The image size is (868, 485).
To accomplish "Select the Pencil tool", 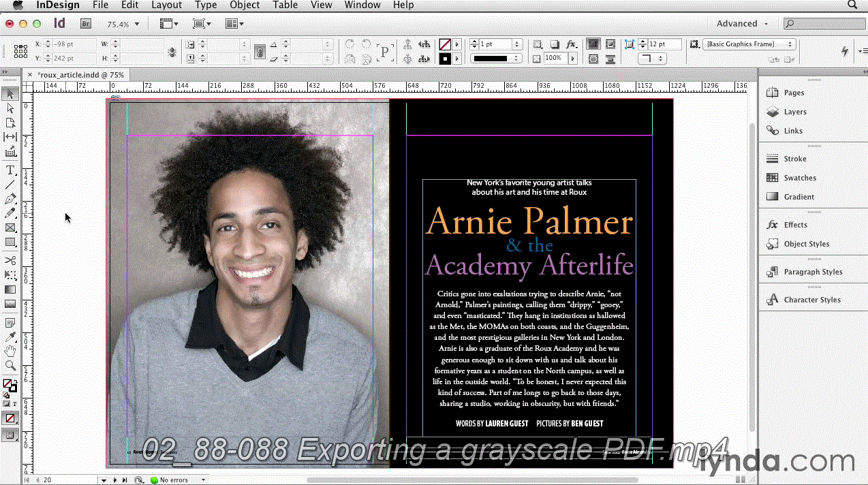I will tap(10, 213).
